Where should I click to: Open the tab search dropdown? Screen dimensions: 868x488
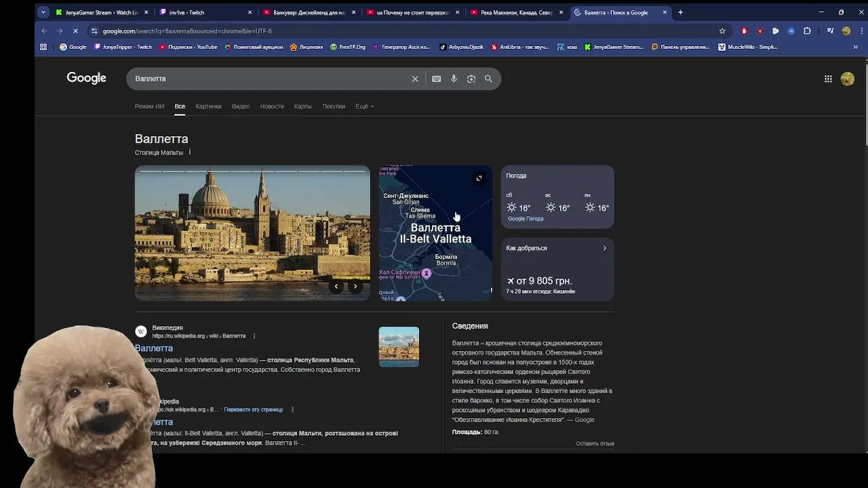43,12
